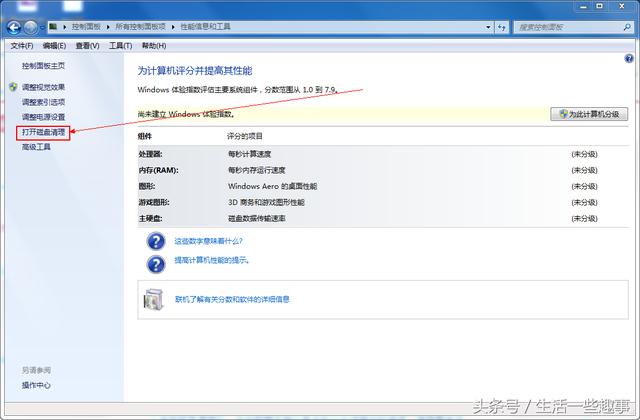Open 调整电源设置 link
Screen dimensions: 640x420
[43, 117]
